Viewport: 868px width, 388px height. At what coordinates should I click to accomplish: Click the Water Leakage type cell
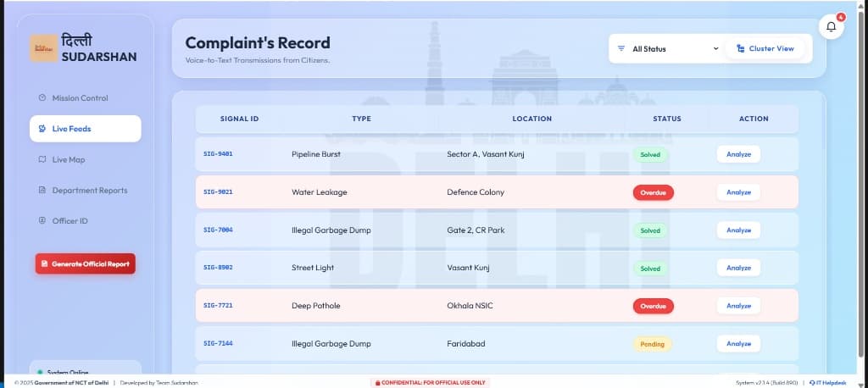320,192
